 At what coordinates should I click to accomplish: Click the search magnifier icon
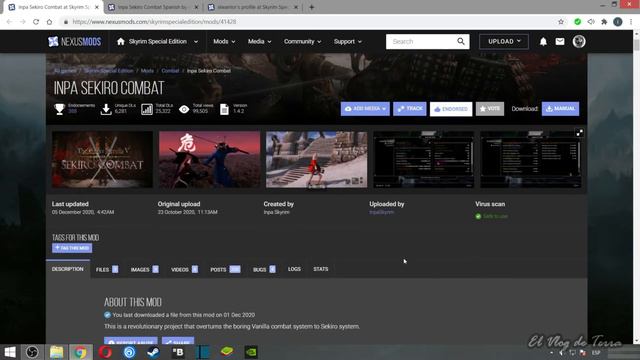point(461,41)
